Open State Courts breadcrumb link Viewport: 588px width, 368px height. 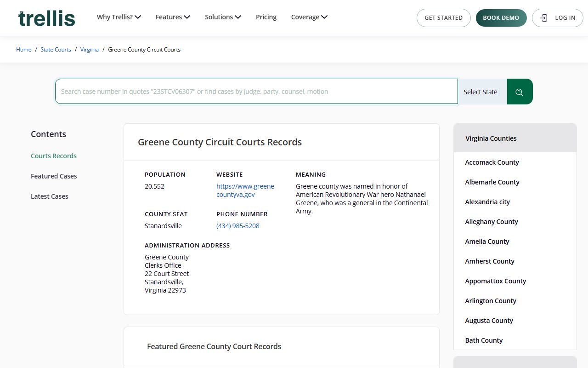(x=56, y=50)
